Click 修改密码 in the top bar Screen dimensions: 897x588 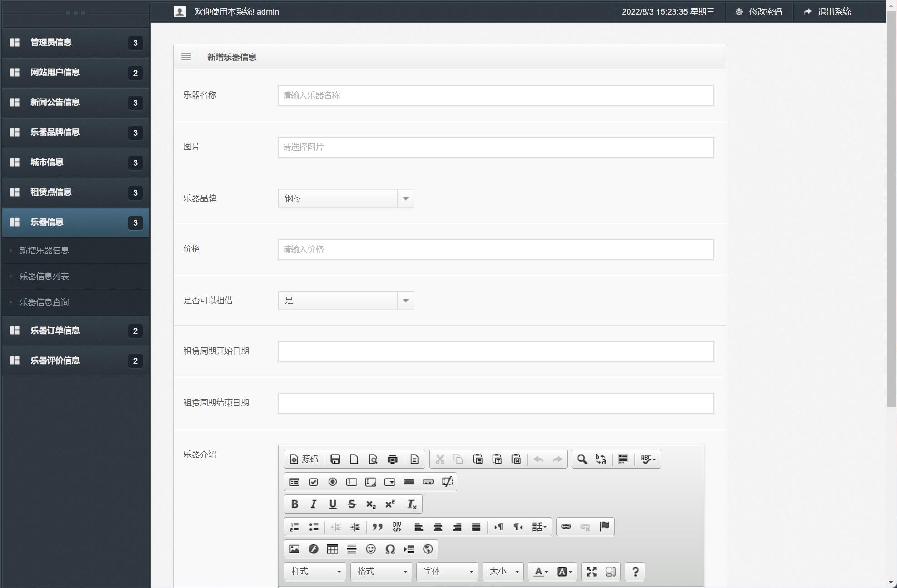pos(765,11)
